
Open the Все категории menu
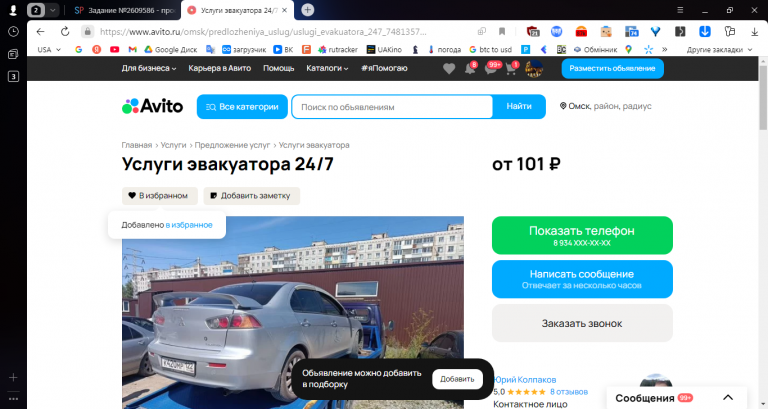click(x=242, y=107)
